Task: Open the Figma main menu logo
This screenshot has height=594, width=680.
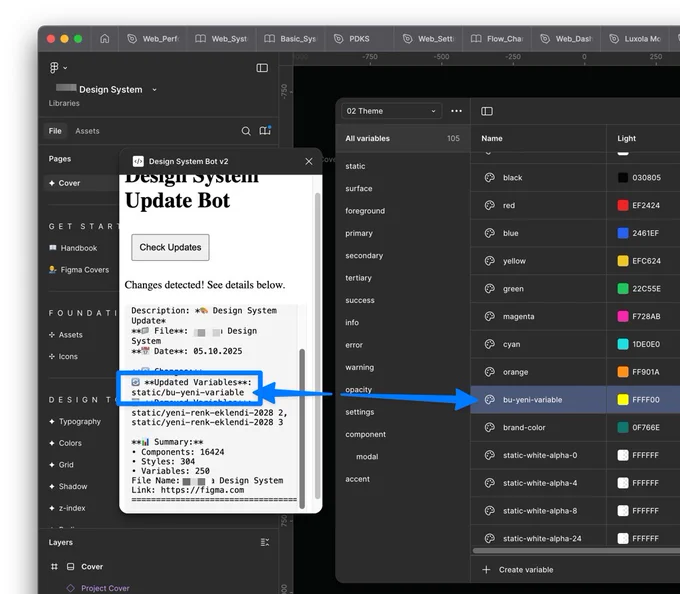Action: point(54,68)
